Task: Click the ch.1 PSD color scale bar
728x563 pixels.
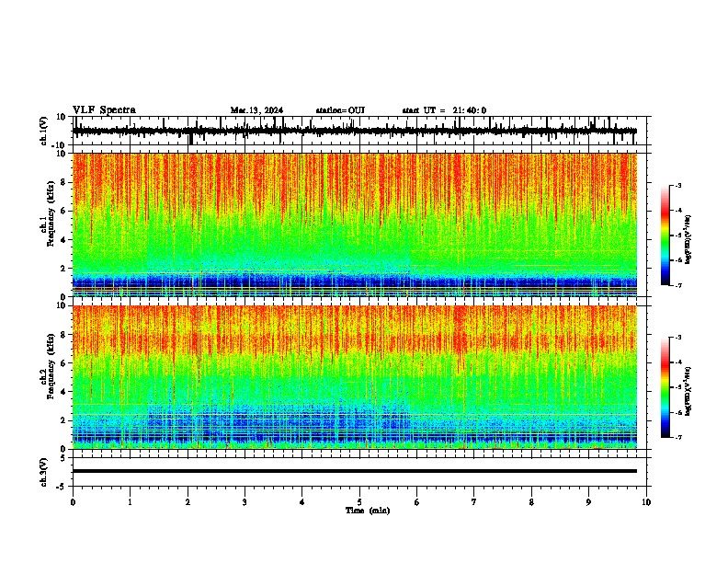Action: [x=665, y=236]
